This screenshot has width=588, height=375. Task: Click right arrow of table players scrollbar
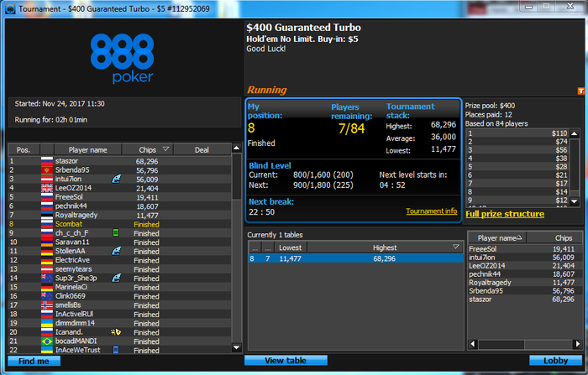point(578,343)
